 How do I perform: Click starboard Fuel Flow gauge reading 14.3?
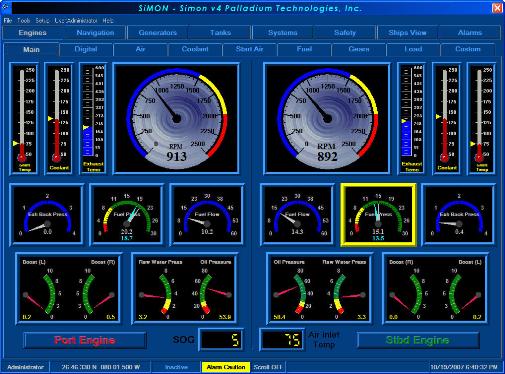point(297,215)
